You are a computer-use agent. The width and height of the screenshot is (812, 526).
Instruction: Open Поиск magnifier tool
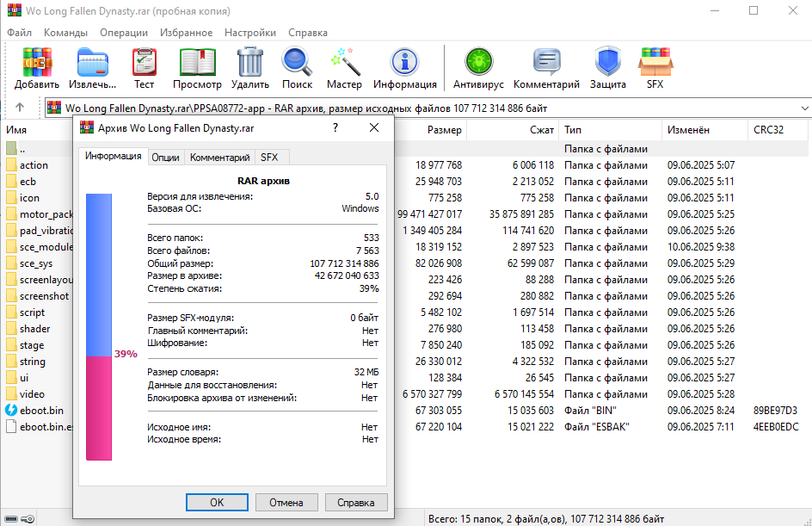(x=297, y=63)
